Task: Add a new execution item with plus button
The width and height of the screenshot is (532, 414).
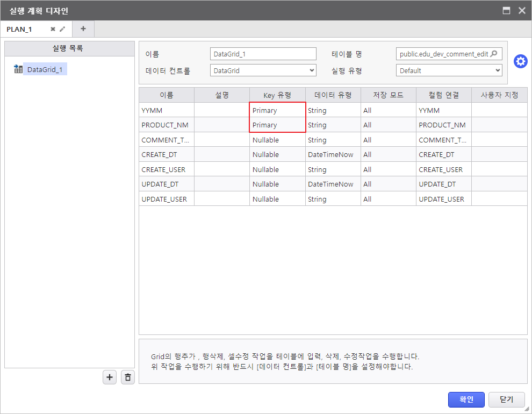Action: tap(110, 377)
